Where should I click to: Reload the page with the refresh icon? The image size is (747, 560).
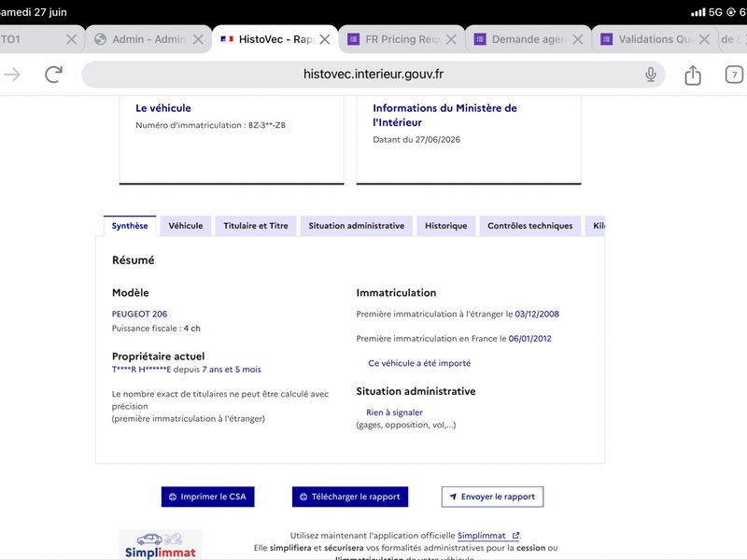click(54, 75)
